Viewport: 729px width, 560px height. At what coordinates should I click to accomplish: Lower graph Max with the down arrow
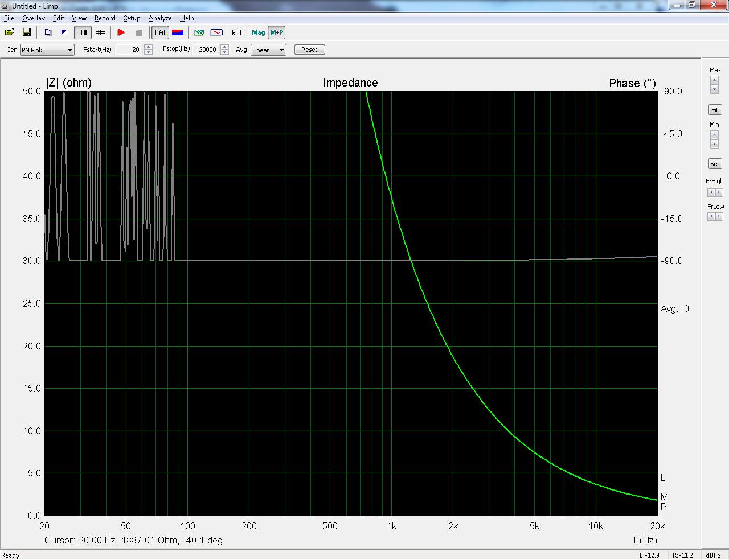pyautogui.click(x=714, y=89)
